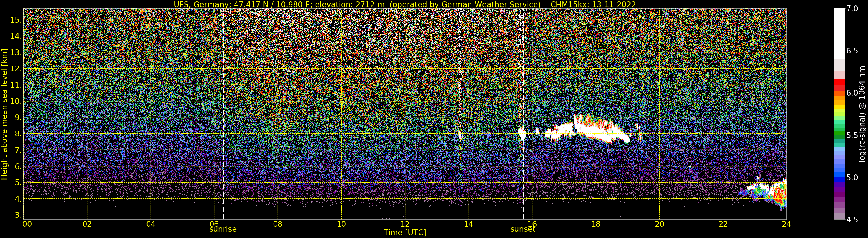Click the "9." height axis tick label
The width and height of the screenshot is (868, 238).
pyautogui.click(x=18, y=118)
